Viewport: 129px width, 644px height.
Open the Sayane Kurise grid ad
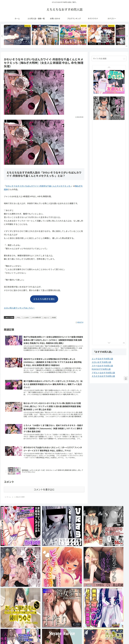[x=62, y=636]
